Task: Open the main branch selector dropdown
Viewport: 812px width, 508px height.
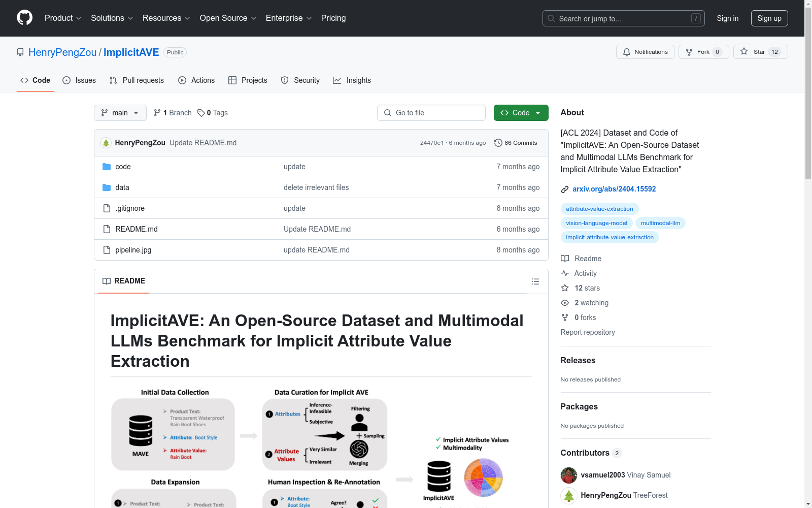Action: [120, 113]
